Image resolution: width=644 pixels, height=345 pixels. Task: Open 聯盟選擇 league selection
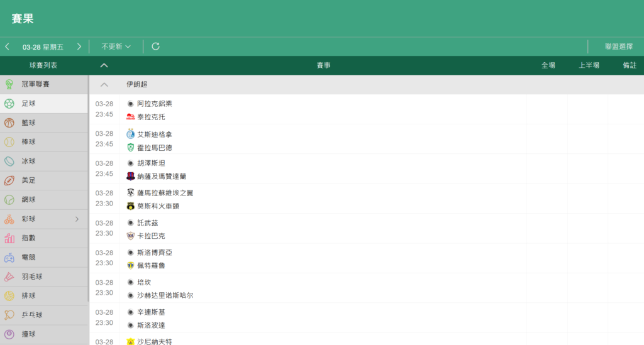618,47
